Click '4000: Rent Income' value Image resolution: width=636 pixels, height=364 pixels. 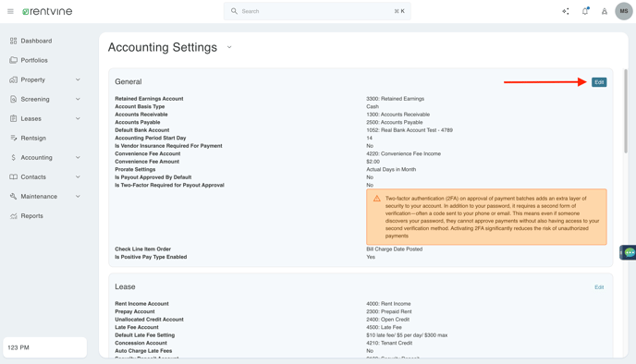[388, 304]
